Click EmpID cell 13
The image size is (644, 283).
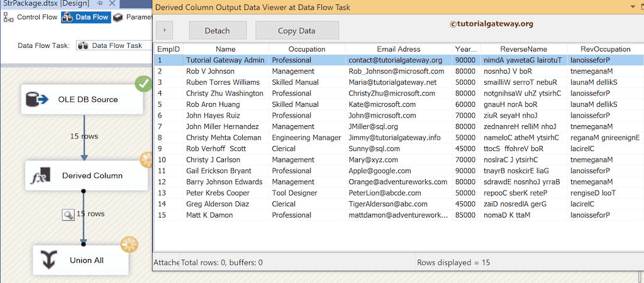tap(169, 193)
